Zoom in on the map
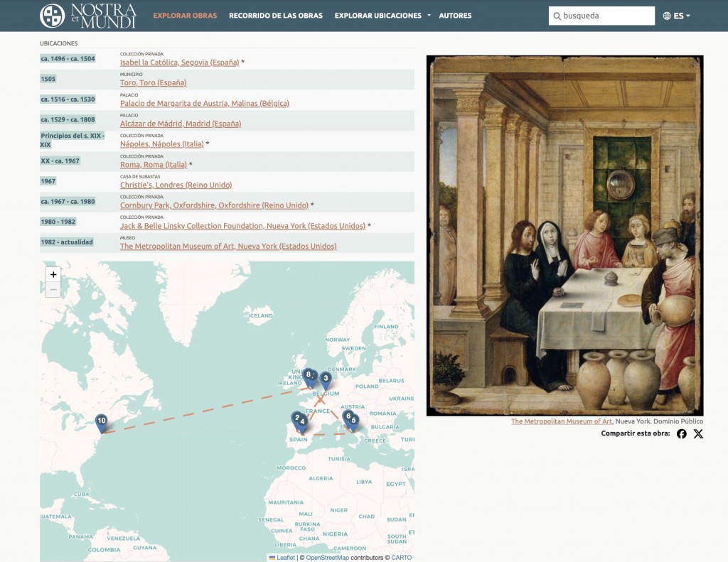The width and height of the screenshot is (728, 562). click(53, 274)
